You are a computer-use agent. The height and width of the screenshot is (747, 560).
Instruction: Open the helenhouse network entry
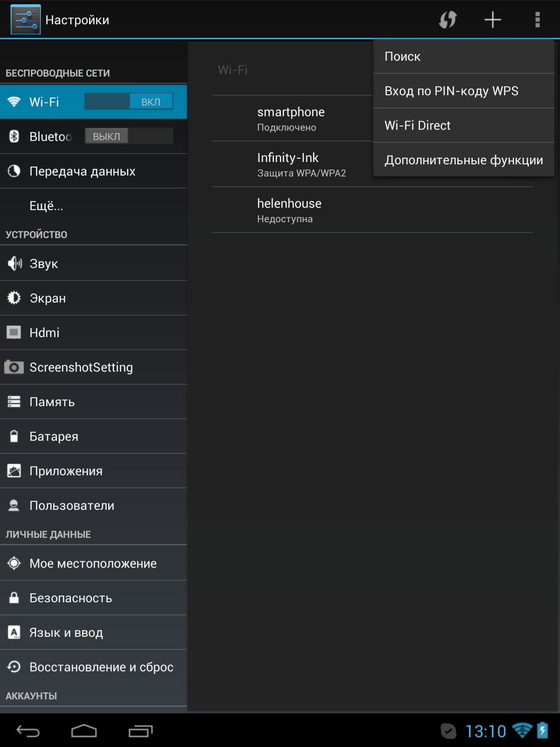coord(372,210)
